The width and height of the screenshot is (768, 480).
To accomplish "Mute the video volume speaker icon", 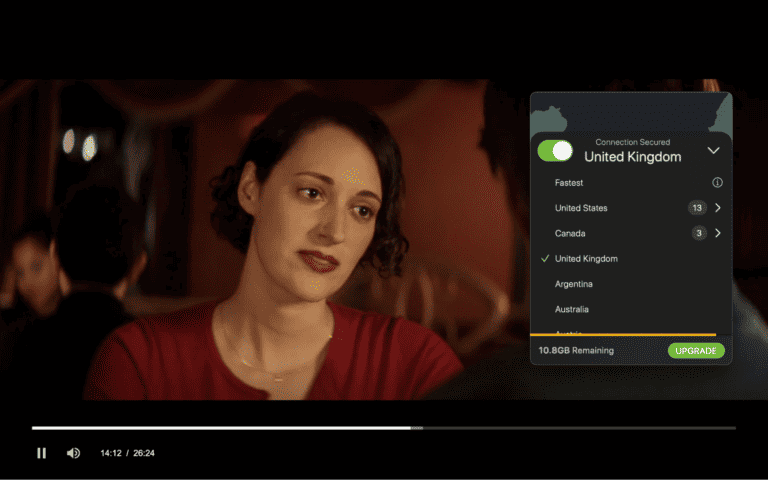I will pyautogui.click(x=73, y=453).
